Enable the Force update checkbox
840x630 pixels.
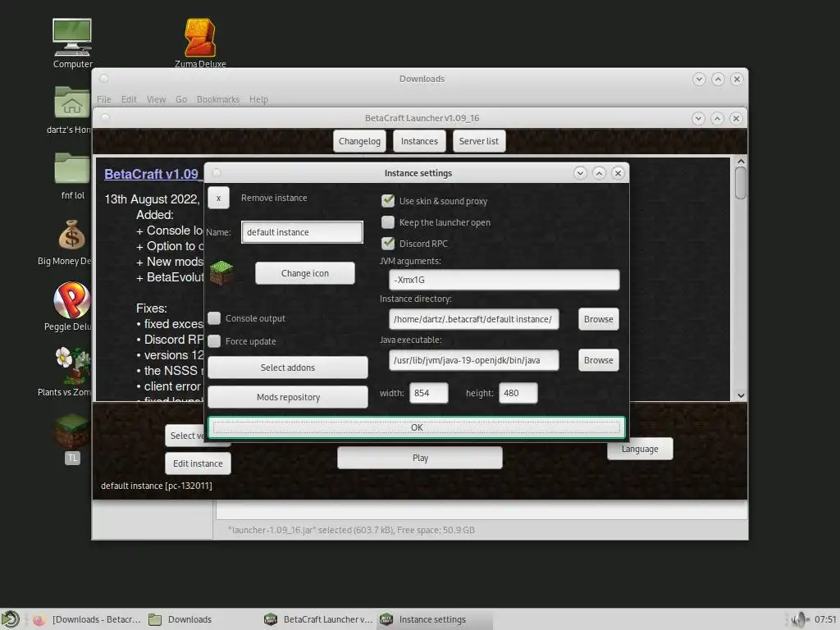pyautogui.click(x=214, y=341)
